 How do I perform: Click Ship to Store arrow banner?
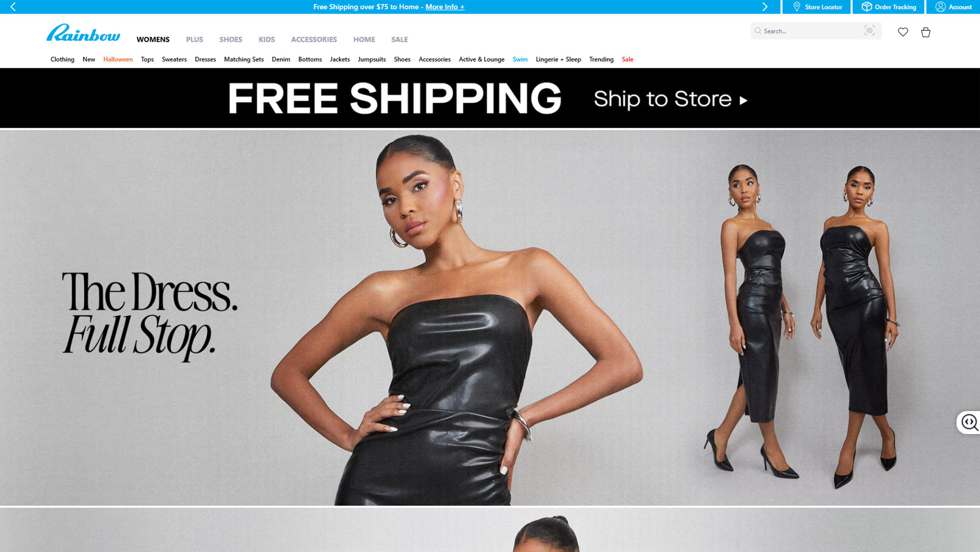670,99
